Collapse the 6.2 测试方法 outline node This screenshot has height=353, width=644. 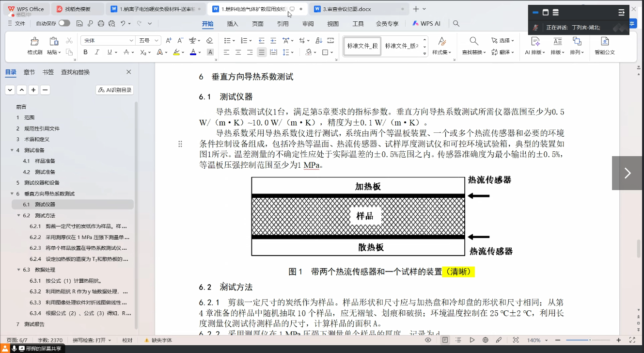click(18, 215)
